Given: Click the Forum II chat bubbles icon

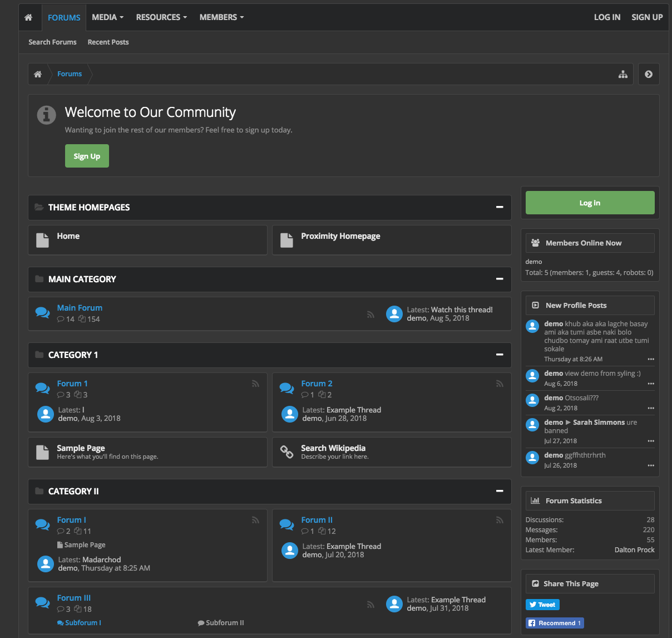Looking at the screenshot, I should 287,524.
